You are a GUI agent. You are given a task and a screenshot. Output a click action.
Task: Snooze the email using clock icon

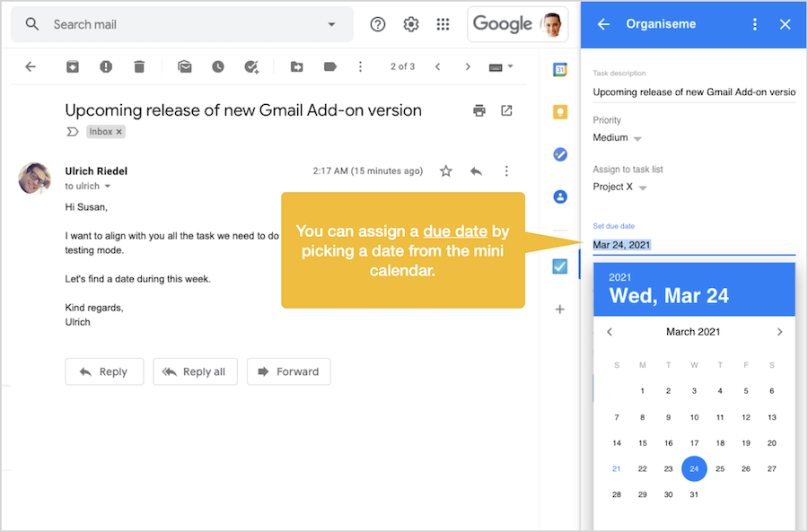pos(218,66)
